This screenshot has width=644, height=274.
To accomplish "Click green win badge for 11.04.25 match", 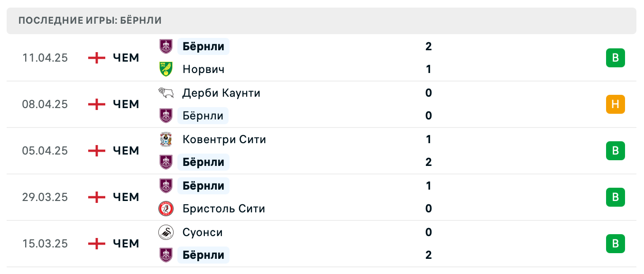I will tap(615, 58).
